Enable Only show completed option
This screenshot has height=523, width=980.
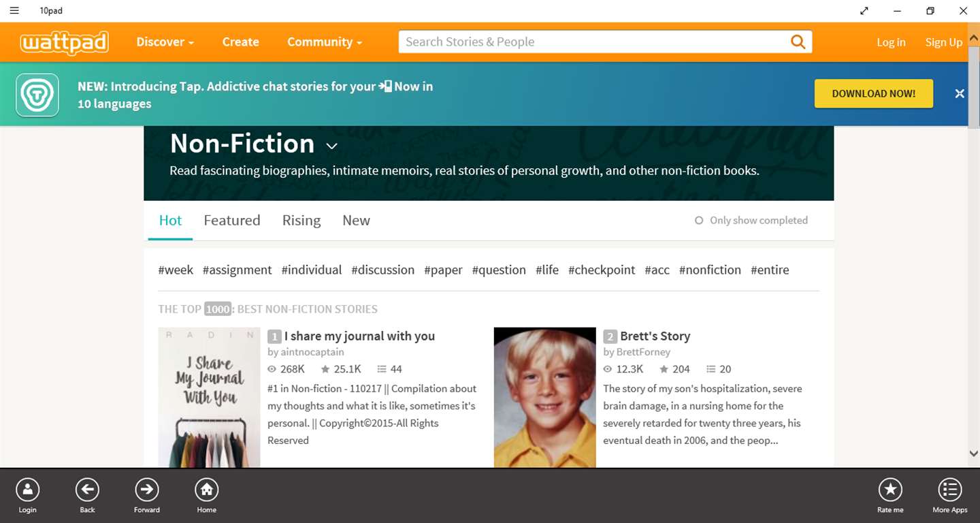(x=699, y=221)
